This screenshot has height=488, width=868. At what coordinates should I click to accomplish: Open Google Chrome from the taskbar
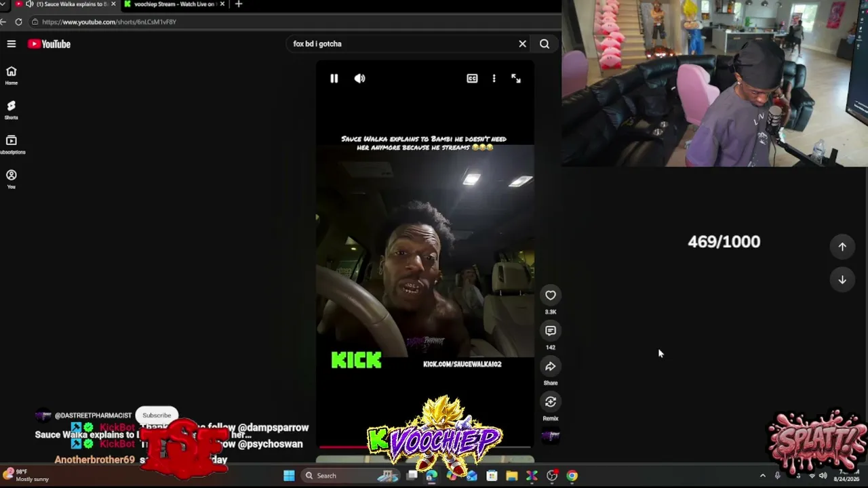pyautogui.click(x=572, y=476)
